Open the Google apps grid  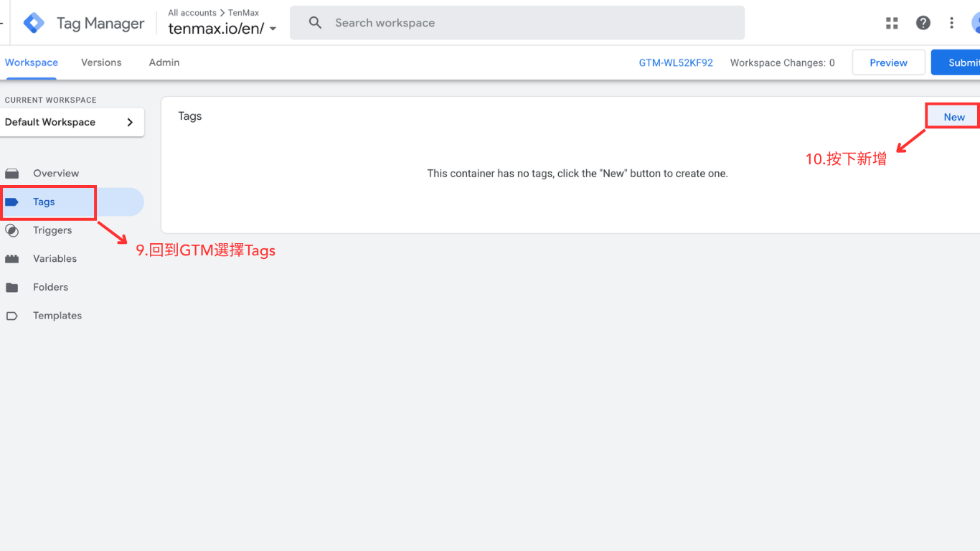click(x=892, y=23)
